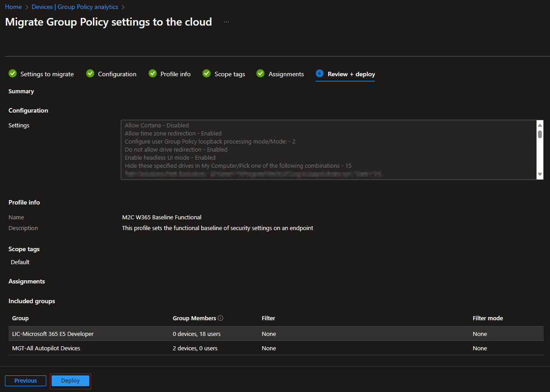Go to the Configuration step tab
The image size is (550, 392).
pos(117,74)
